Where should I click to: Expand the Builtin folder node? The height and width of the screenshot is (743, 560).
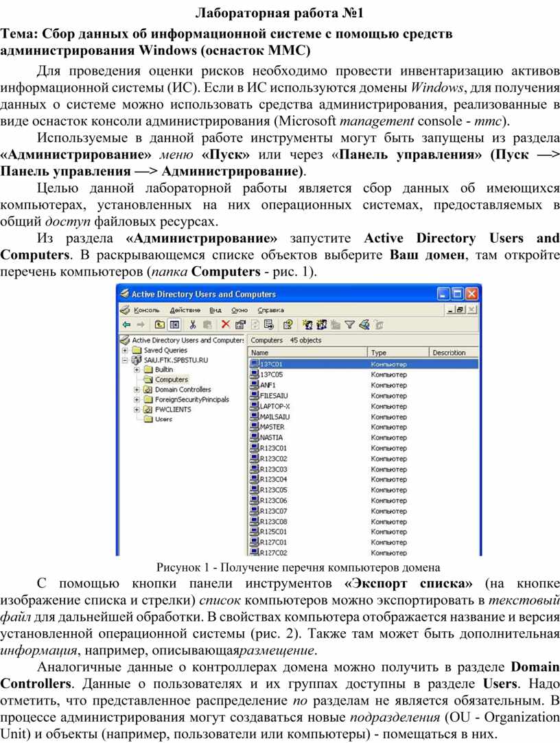pyautogui.click(x=137, y=370)
